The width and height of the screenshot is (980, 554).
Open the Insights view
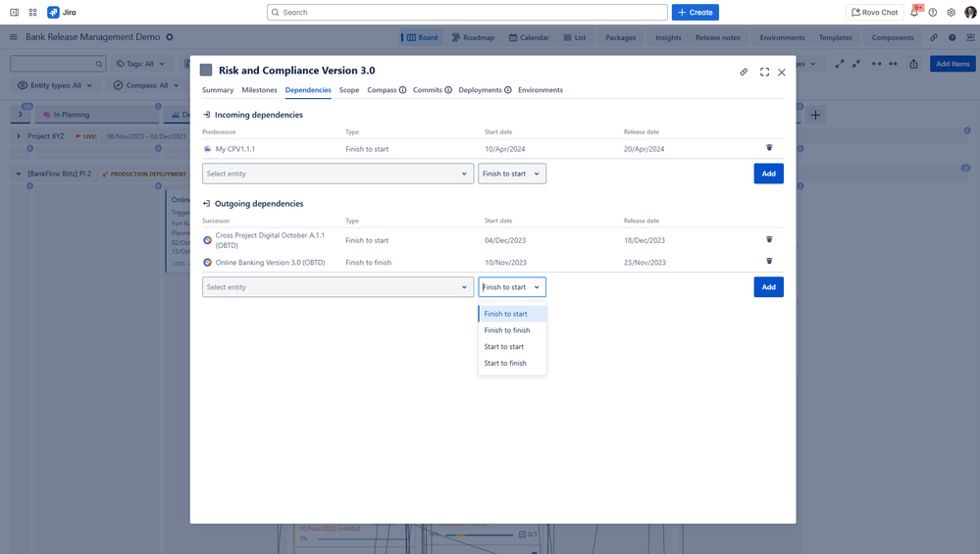668,37
